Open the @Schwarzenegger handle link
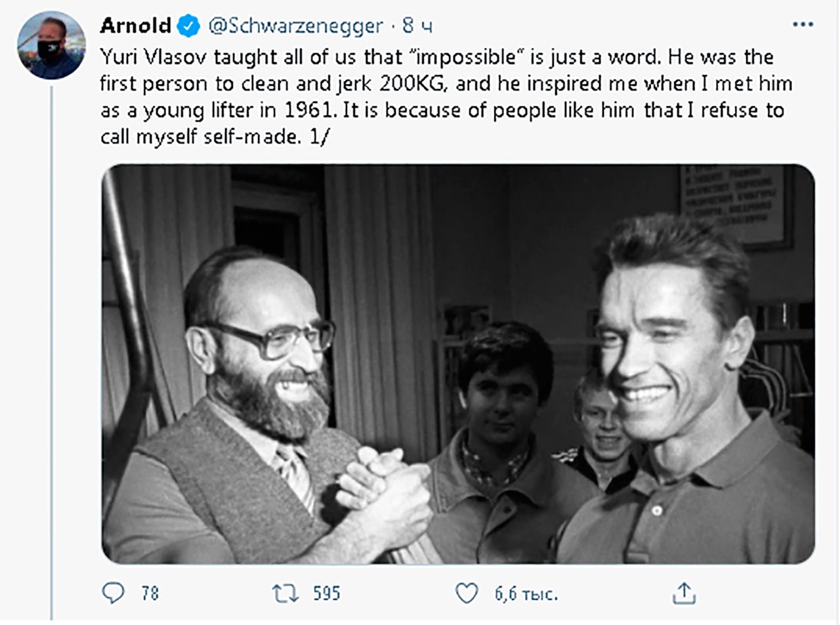Screen dimensions: 840x625 tap(295, 26)
